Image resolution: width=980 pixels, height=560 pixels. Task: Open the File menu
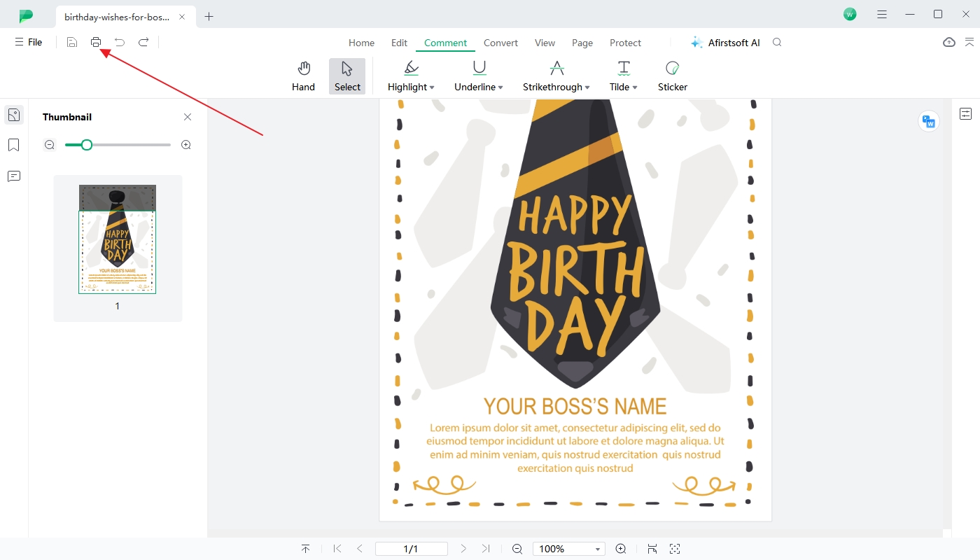(x=29, y=42)
